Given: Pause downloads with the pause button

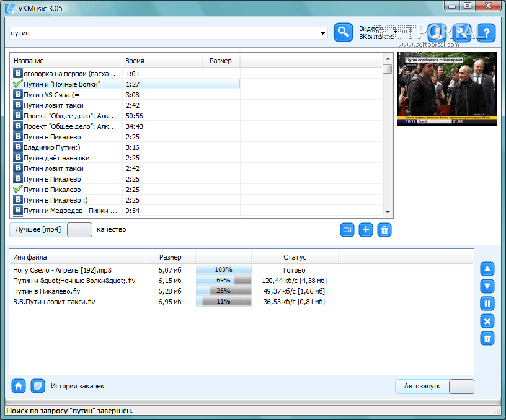Looking at the screenshot, I should tap(487, 304).
